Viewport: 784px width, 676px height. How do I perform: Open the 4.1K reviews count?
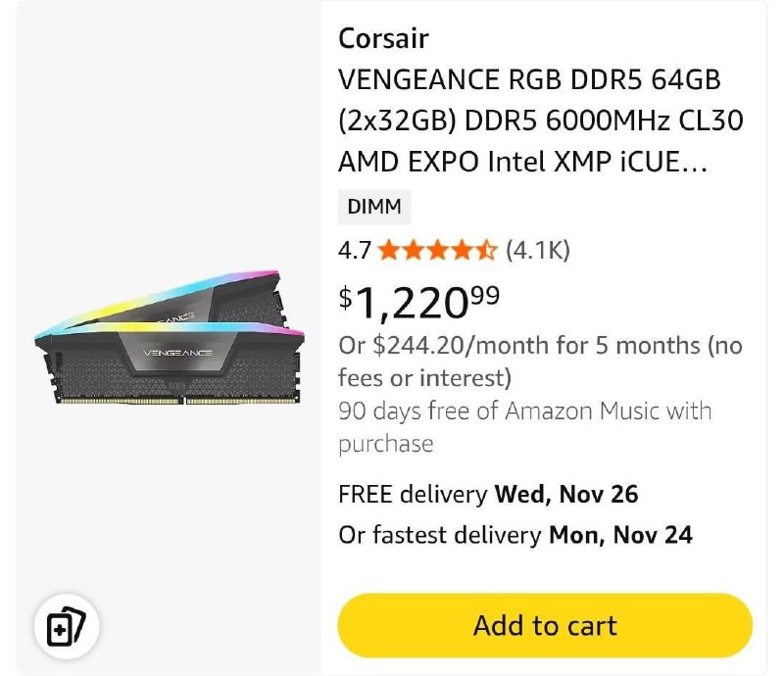click(537, 251)
